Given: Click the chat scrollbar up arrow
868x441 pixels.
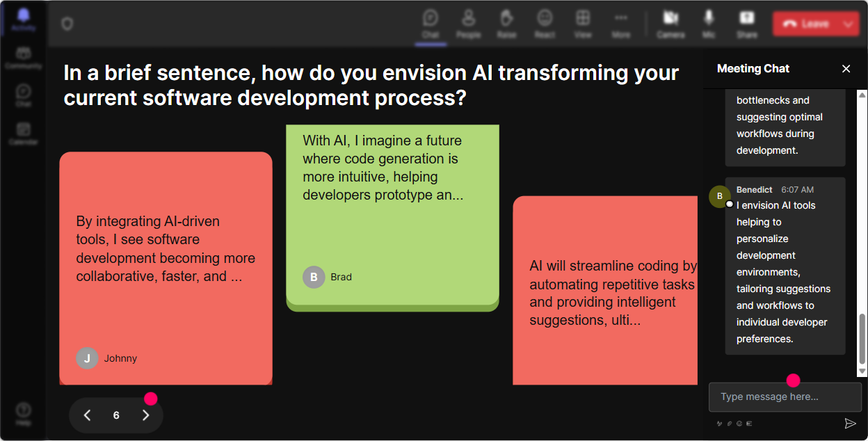Looking at the screenshot, I should (x=862, y=95).
